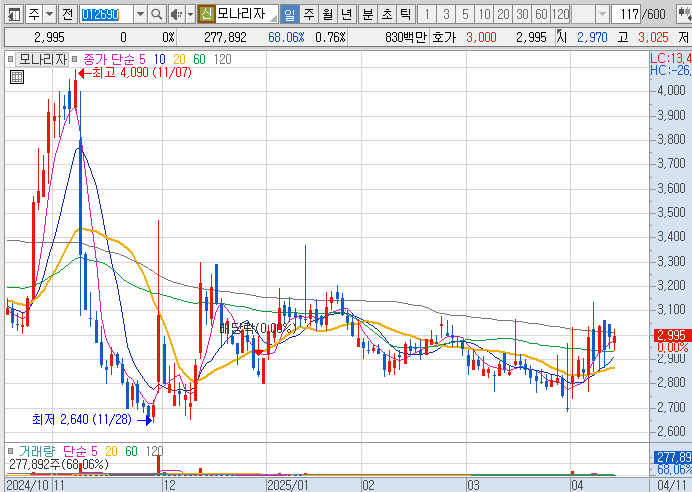Click the 277,892 volume value in info bar
The height and width of the screenshot is (492, 692).
225,38
